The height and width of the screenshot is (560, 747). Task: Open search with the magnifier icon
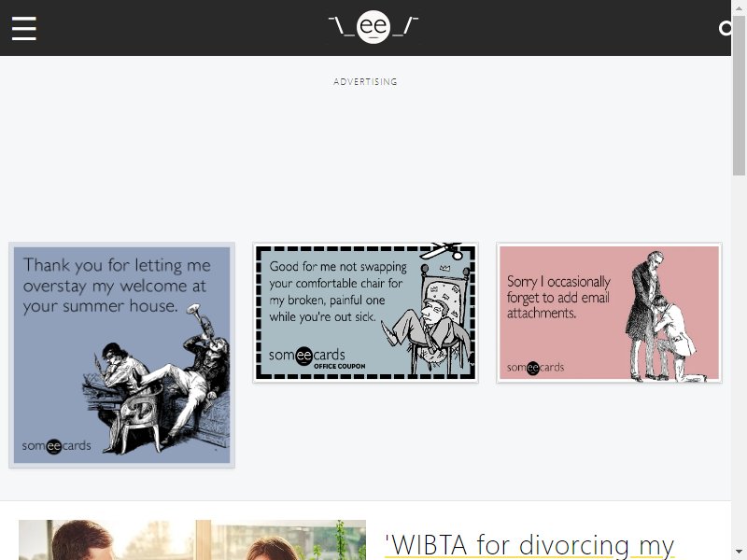[x=725, y=28]
